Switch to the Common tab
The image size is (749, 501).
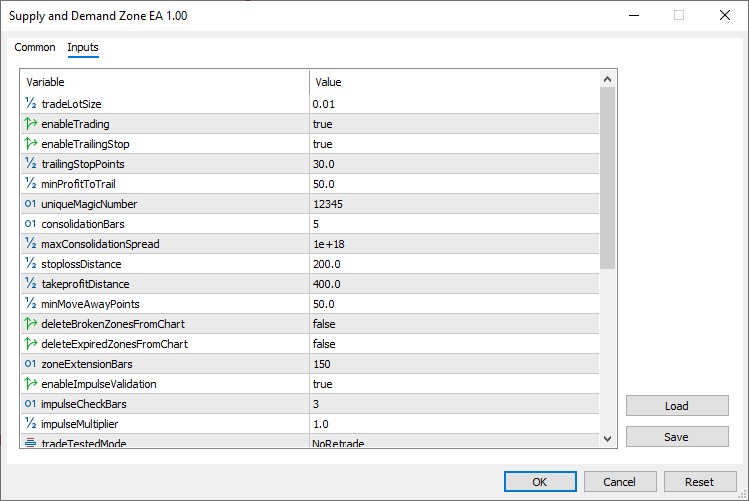click(35, 47)
